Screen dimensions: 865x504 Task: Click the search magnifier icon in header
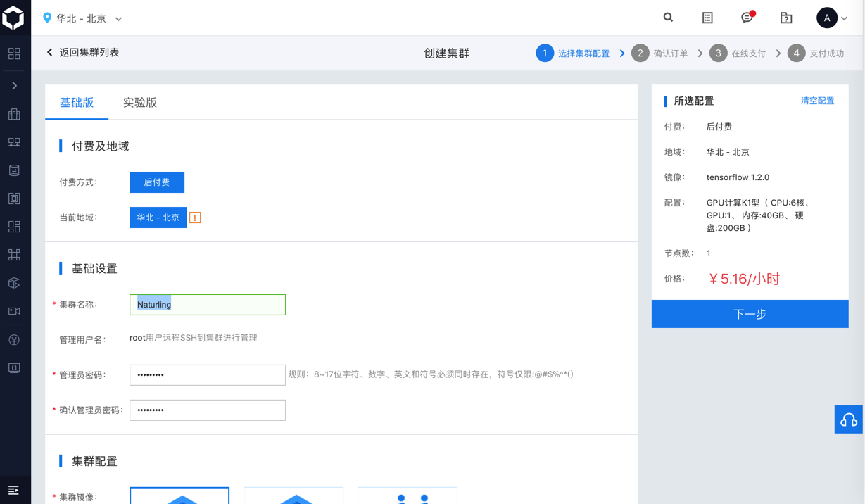tap(668, 18)
